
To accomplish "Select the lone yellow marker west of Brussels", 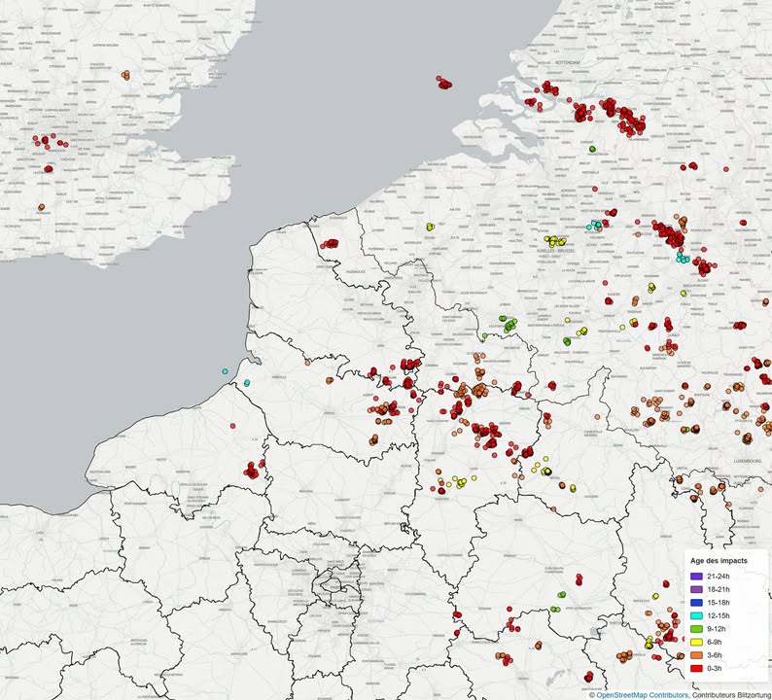I will (430, 227).
